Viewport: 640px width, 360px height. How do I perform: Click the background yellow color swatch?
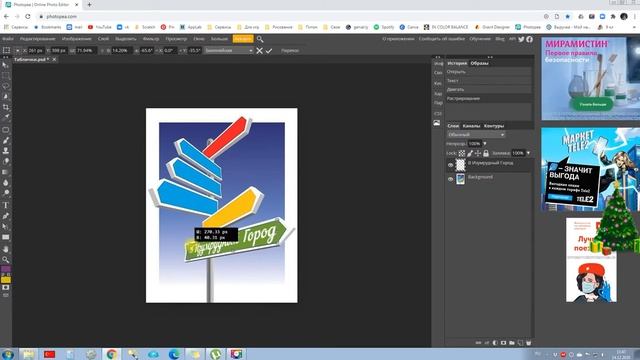coord(6,280)
